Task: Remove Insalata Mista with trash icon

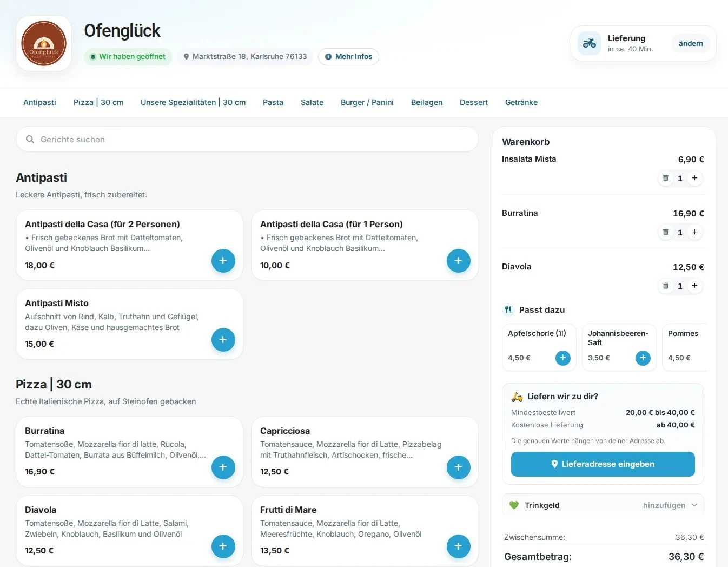Action: 666,178
